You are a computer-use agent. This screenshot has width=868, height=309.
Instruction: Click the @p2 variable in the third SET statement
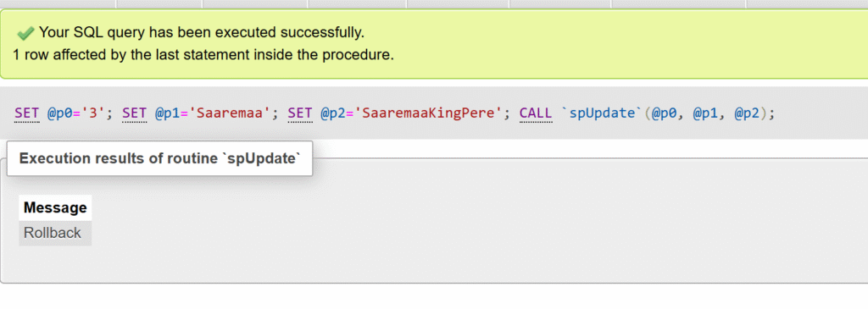click(x=333, y=113)
